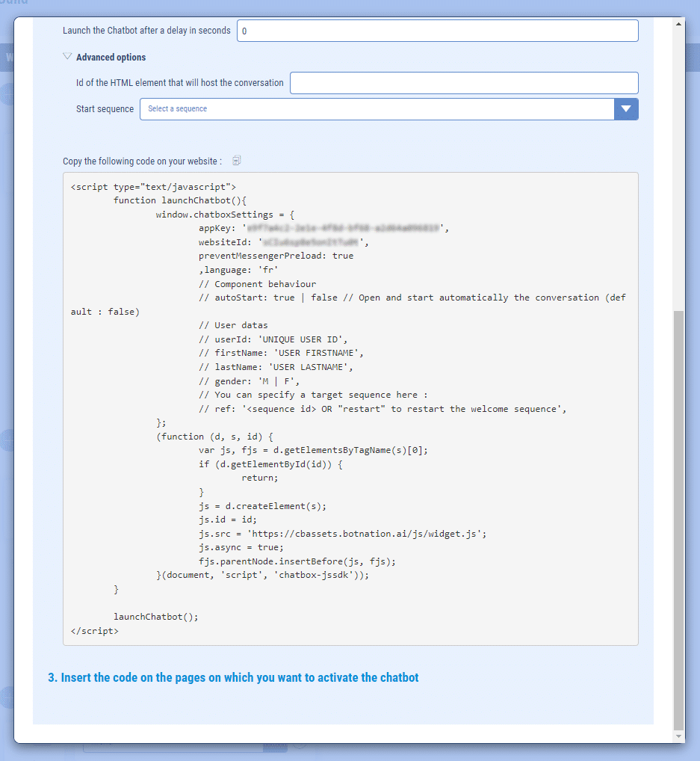Click the step 3 'Insert the code' heading
The width and height of the screenshot is (700, 761).
click(233, 678)
